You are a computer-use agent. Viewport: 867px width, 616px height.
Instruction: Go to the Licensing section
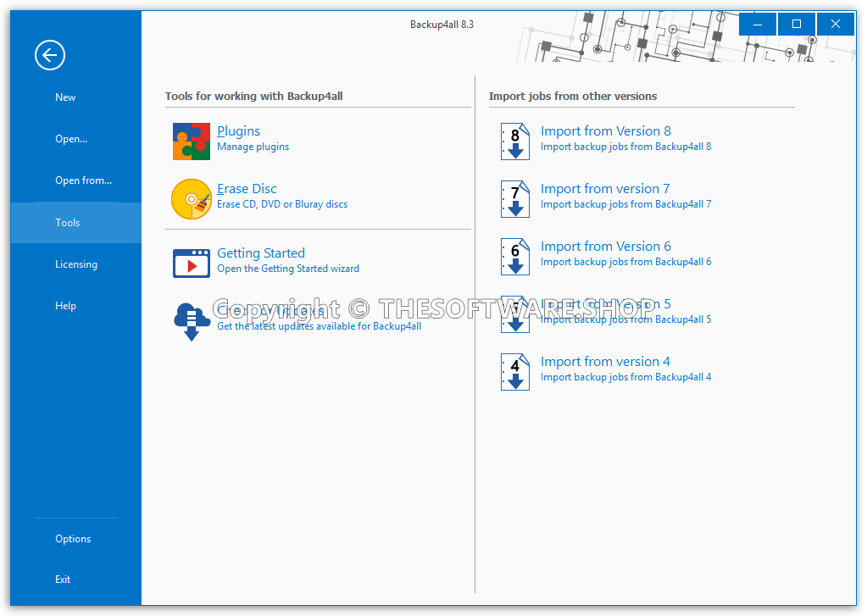[x=75, y=264]
